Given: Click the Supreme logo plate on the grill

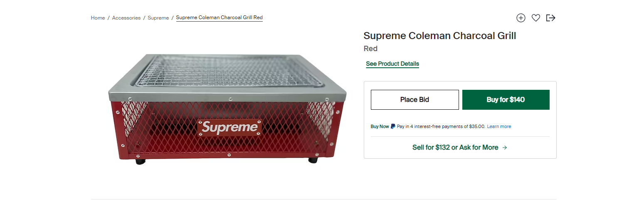Looking at the screenshot, I should point(229,127).
